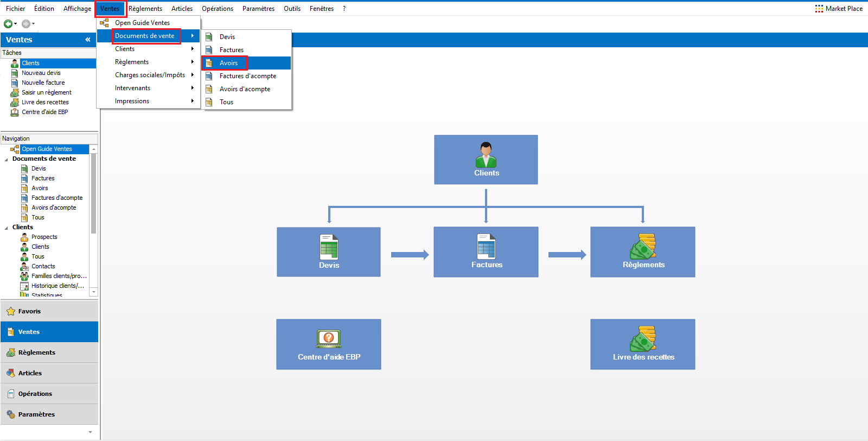868x441 pixels.
Task: Expand the Règlements submenu in the Ventes menu
Action: (148, 62)
